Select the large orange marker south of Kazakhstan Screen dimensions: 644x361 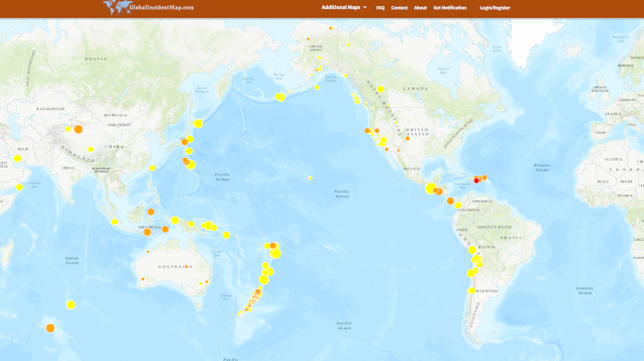tap(78, 130)
